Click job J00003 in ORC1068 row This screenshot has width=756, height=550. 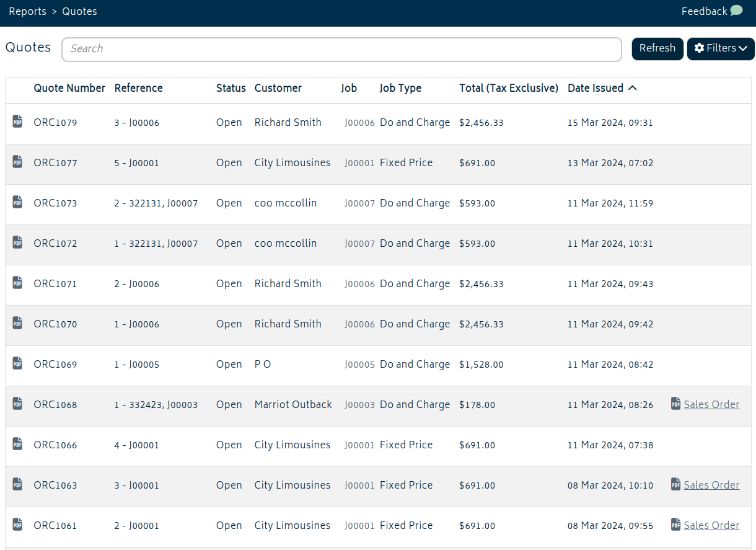coord(359,405)
